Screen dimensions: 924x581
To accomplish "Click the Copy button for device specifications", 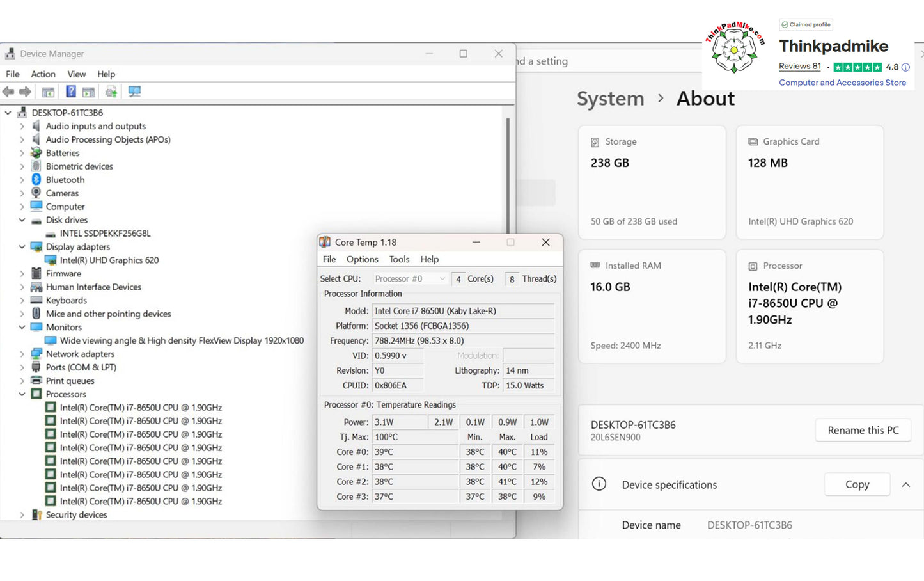I will point(857,484).
